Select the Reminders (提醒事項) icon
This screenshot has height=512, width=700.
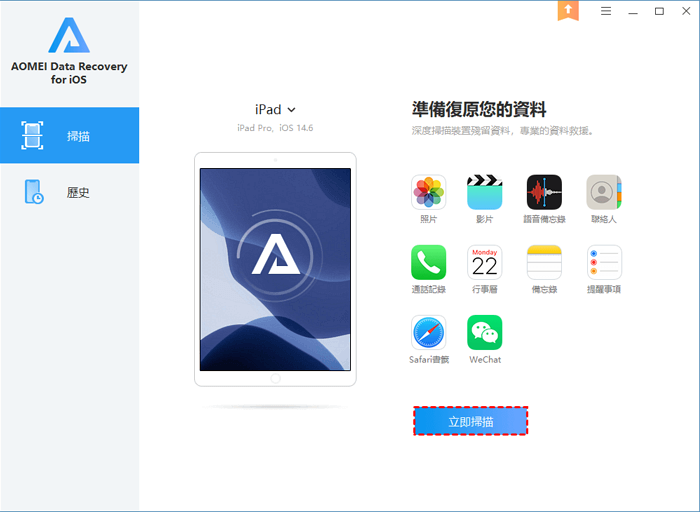(x=604, y=262)
